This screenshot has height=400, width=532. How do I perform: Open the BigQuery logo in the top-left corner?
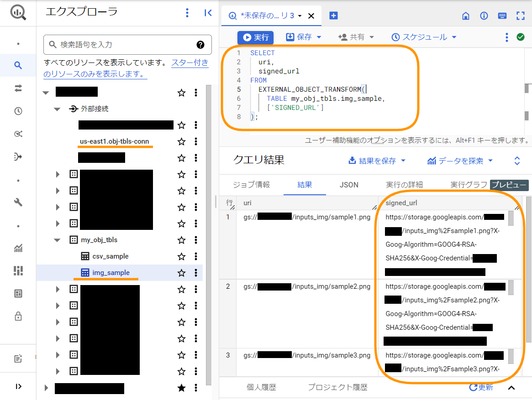18,12
